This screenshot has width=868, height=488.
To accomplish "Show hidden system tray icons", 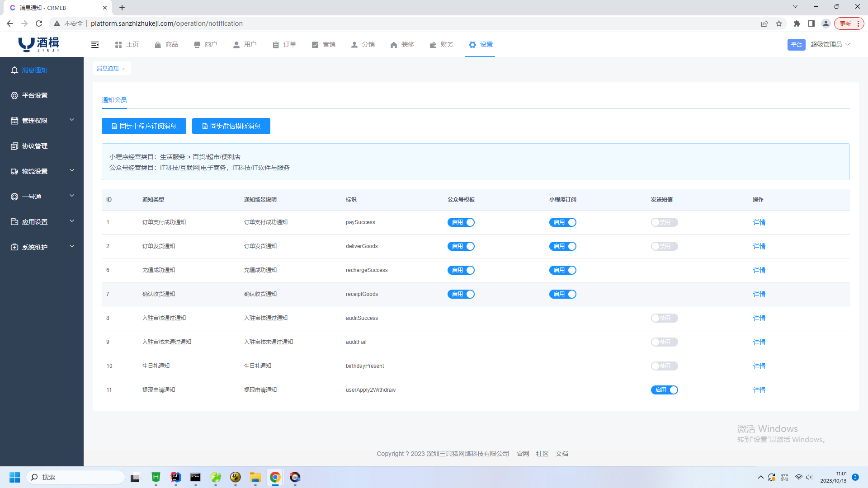I will [x=761, y=477].
